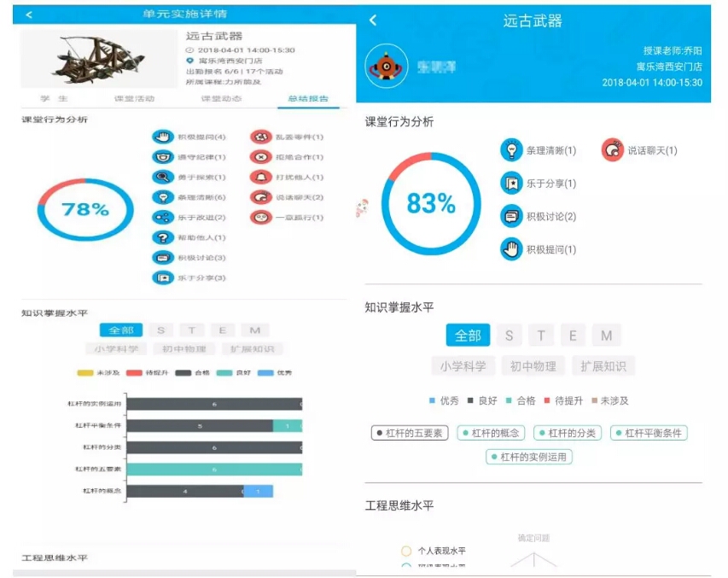
Task: Click the 积极提问(1) hand icon in right panel
Action: tap(511, 249)
